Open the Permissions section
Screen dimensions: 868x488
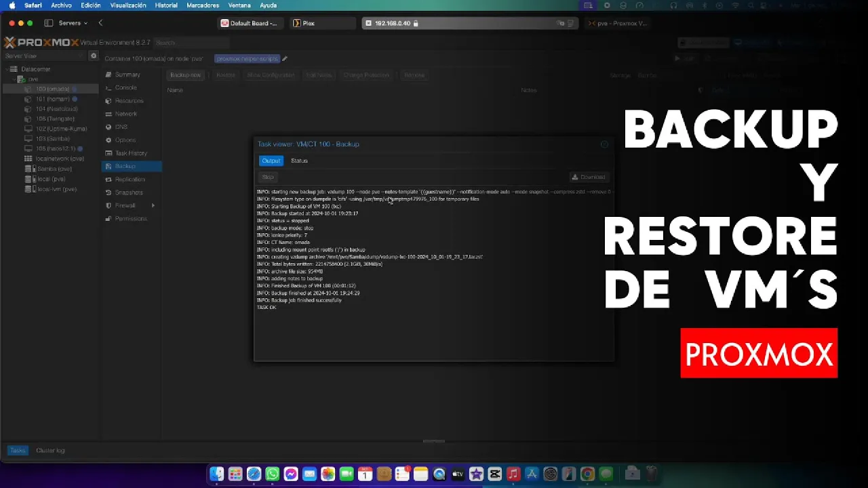tap(132, 219)
